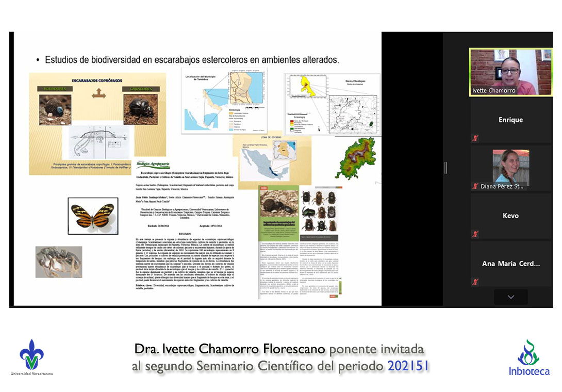Click the colorful topographic elevation map
The width and height of the screenshot is (562, 392).
point(355,158)
